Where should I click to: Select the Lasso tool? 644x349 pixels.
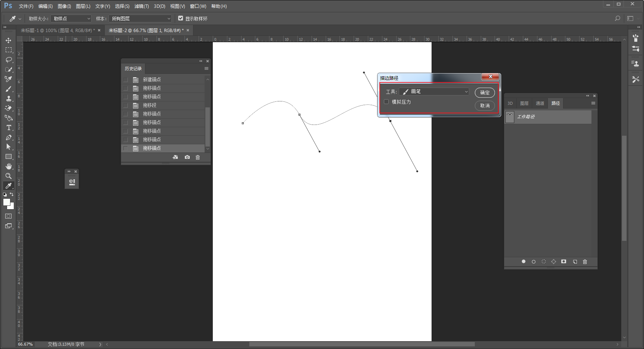click(8, 60)
